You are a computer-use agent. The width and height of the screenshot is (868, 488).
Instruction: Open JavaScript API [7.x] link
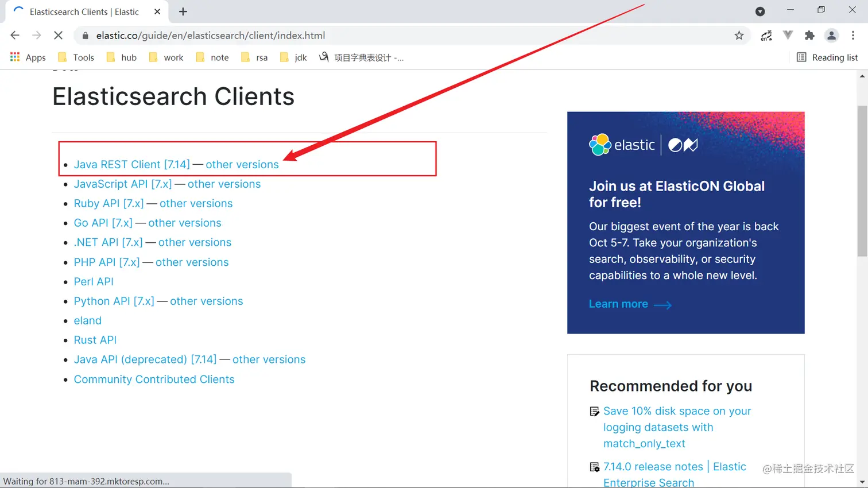click(123, 184)
